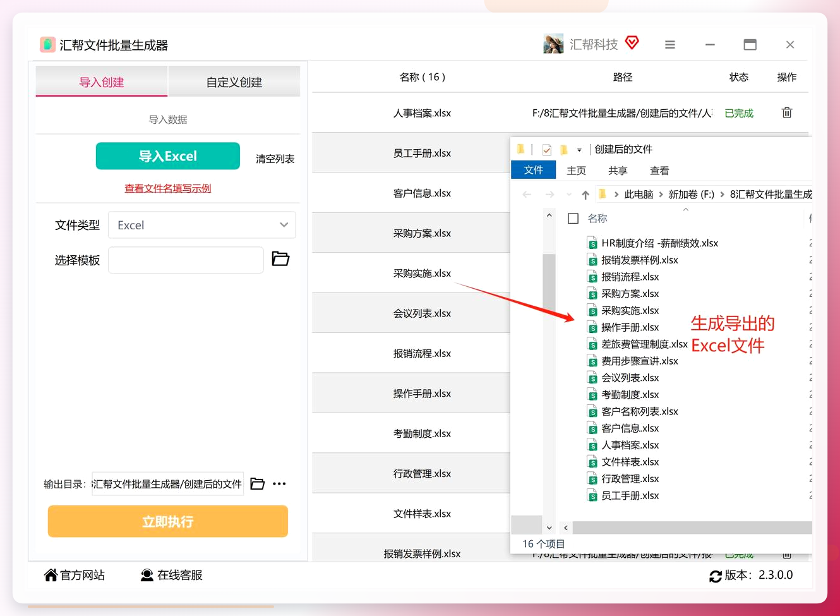The width and height of the screenshot is (840, 616).
Task: Click the 选择模板 input field
Action: [186, 260]
